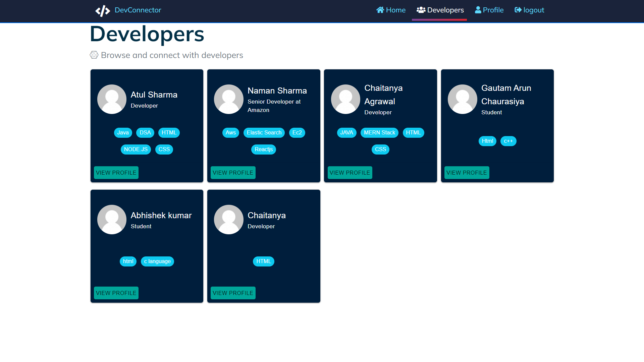The width and height of the screenshot is (644, 362).
Task: View Gautam Arun Chaurasiya's profile
Action: point(467,173)
